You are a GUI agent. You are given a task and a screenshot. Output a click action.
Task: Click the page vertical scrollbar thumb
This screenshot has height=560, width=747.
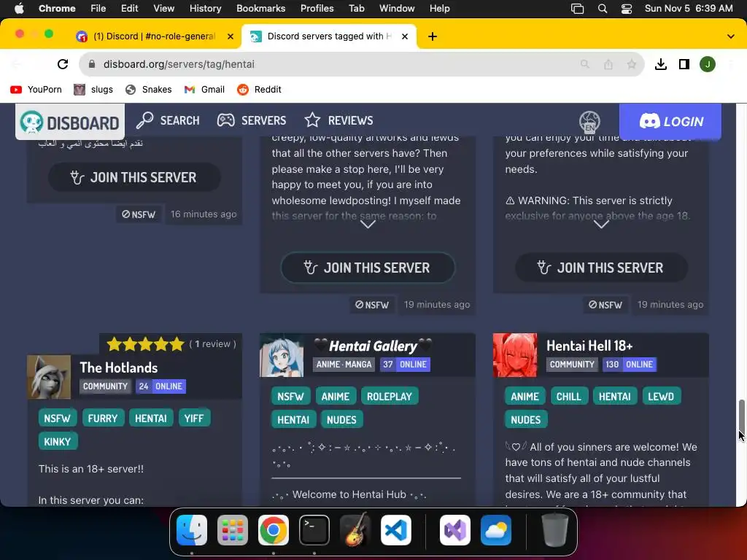741,418
